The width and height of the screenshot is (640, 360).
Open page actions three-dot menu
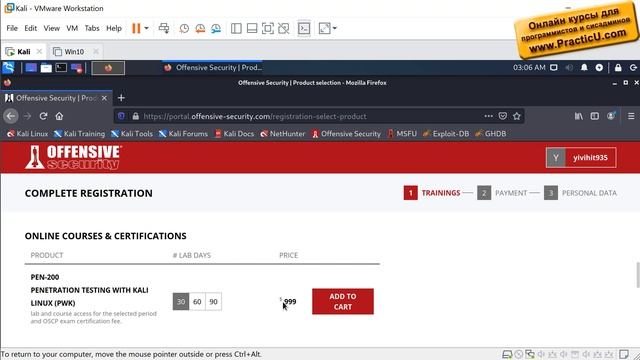point(489,116)
